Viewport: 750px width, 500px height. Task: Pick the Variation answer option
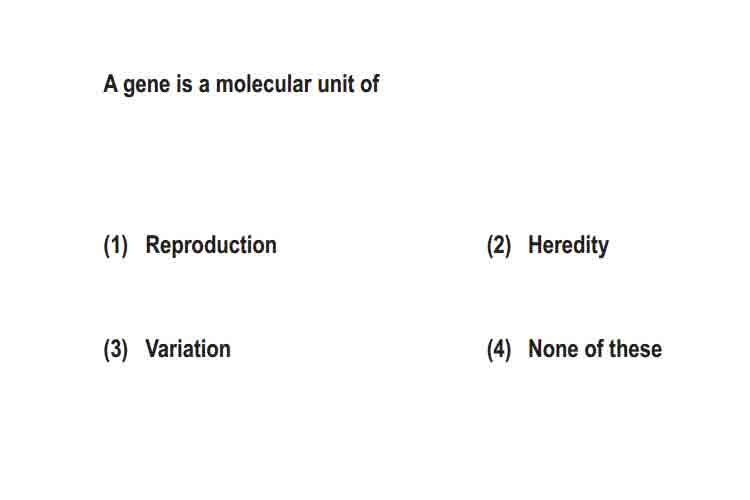point(188,349)
